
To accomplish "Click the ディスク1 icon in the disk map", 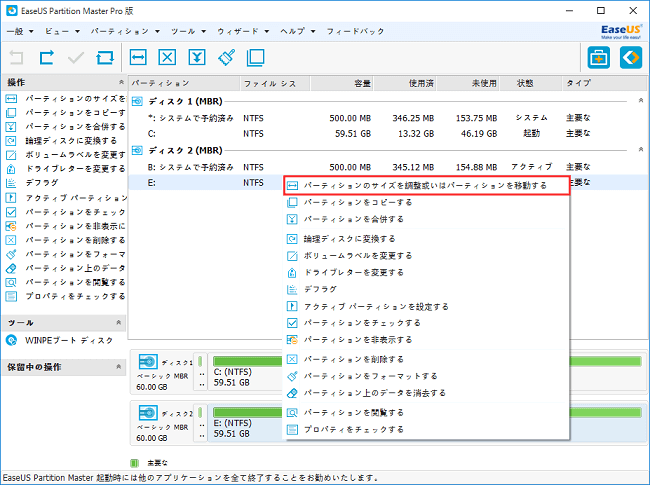I will pos(148,362).
